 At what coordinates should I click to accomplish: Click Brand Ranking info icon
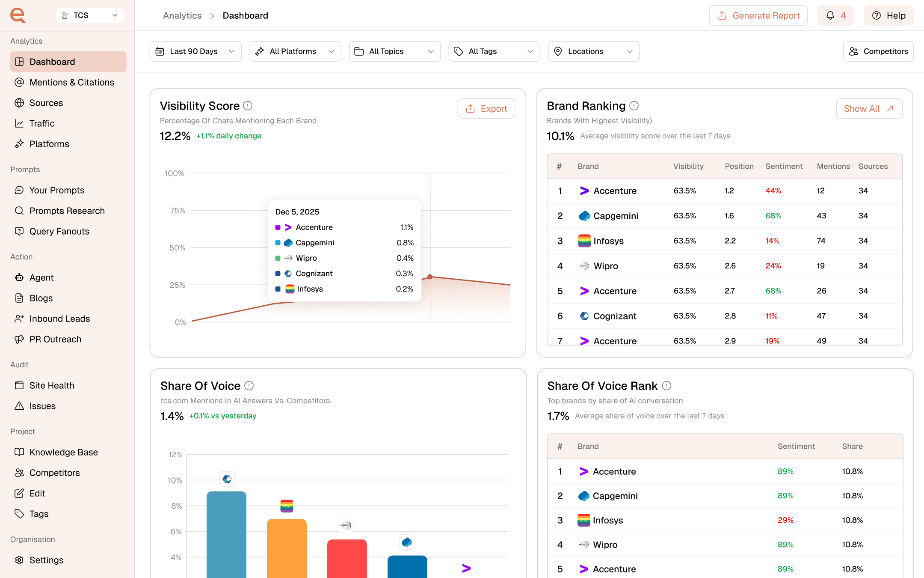(634, 106)
